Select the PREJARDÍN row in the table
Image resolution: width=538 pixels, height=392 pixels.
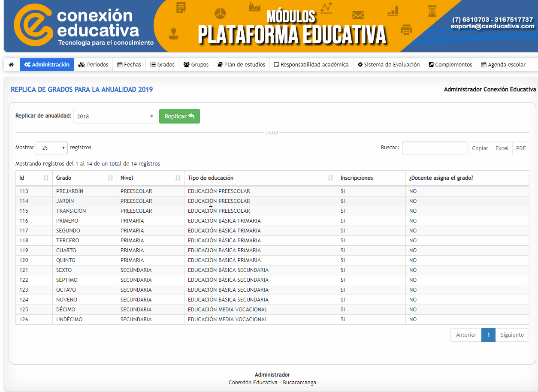pos(70,191)
